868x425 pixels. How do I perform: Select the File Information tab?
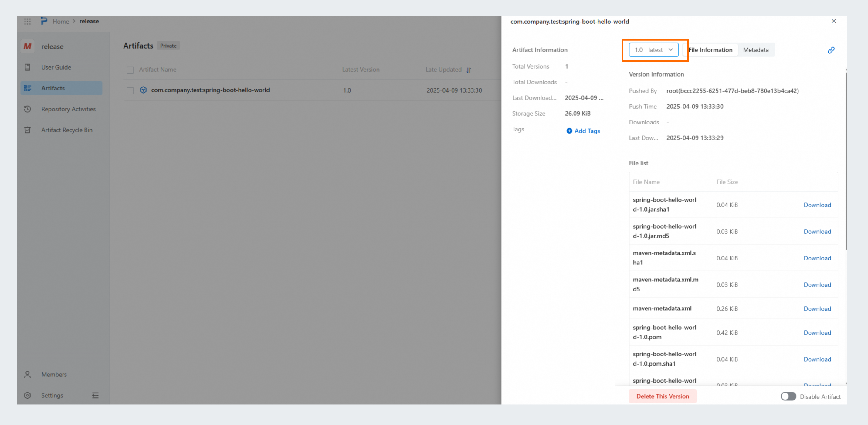[x=710, y=50]
